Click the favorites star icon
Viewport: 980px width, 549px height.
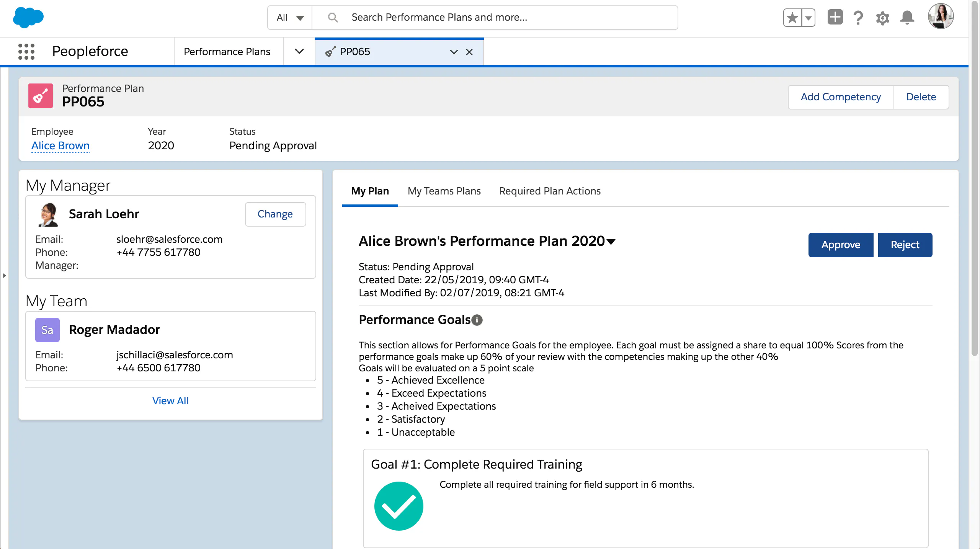pyautogui.click(x=792, y=18)
